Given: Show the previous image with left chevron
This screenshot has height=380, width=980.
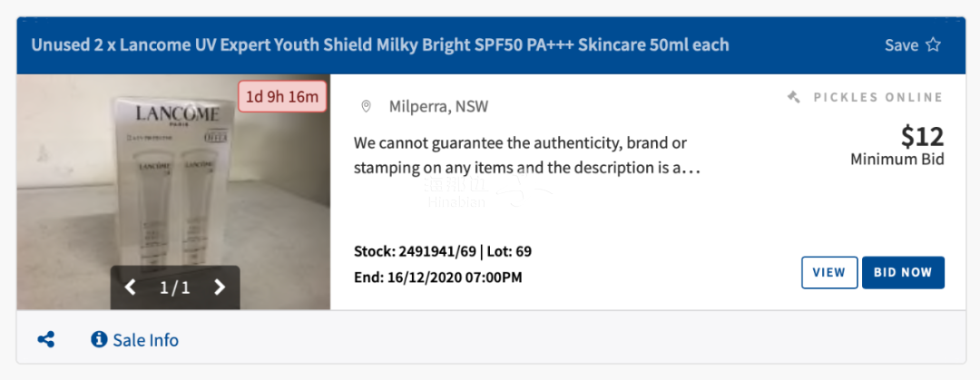Looking at the screenshot, I should 130,287.
